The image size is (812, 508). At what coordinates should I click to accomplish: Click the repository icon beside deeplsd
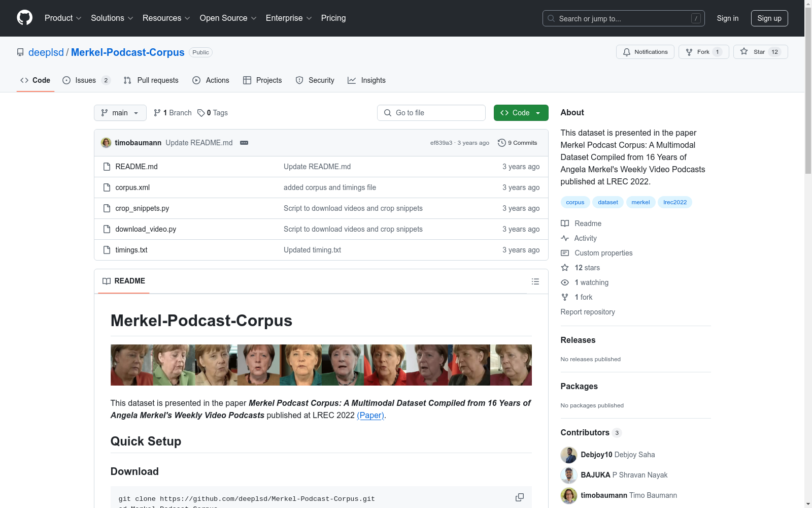[20, 52]
